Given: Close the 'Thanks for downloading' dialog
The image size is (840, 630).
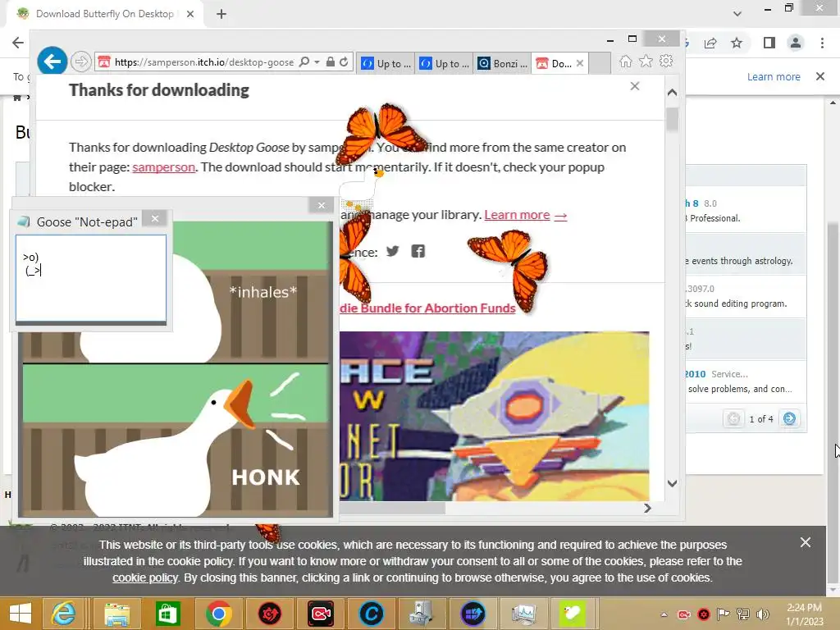Looking at the screenshot, I should (x=635, y=86).
